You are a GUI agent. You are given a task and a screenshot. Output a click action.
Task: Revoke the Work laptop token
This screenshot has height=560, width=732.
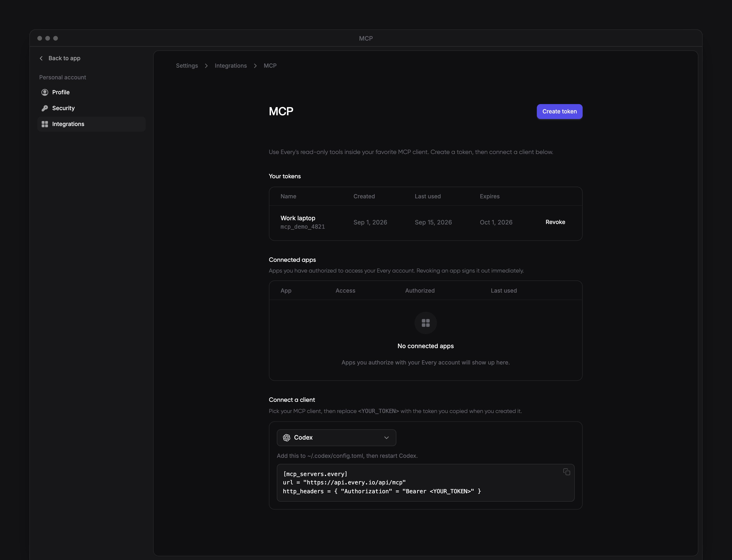coord(555,222)
